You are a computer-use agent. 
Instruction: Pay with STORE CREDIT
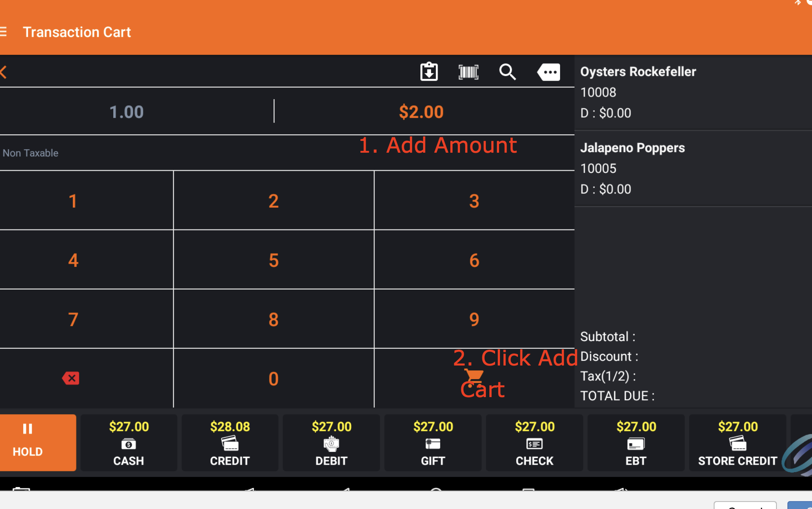(737, 442)
